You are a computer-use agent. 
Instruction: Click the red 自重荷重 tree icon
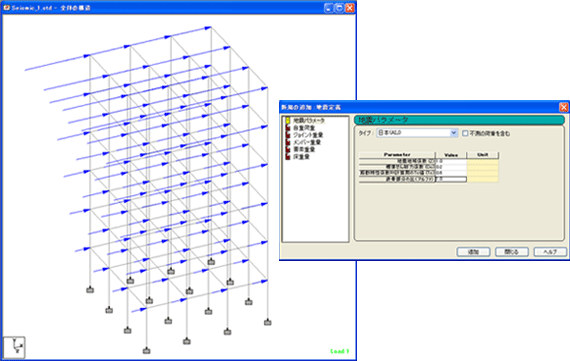[x=288, y=128]
